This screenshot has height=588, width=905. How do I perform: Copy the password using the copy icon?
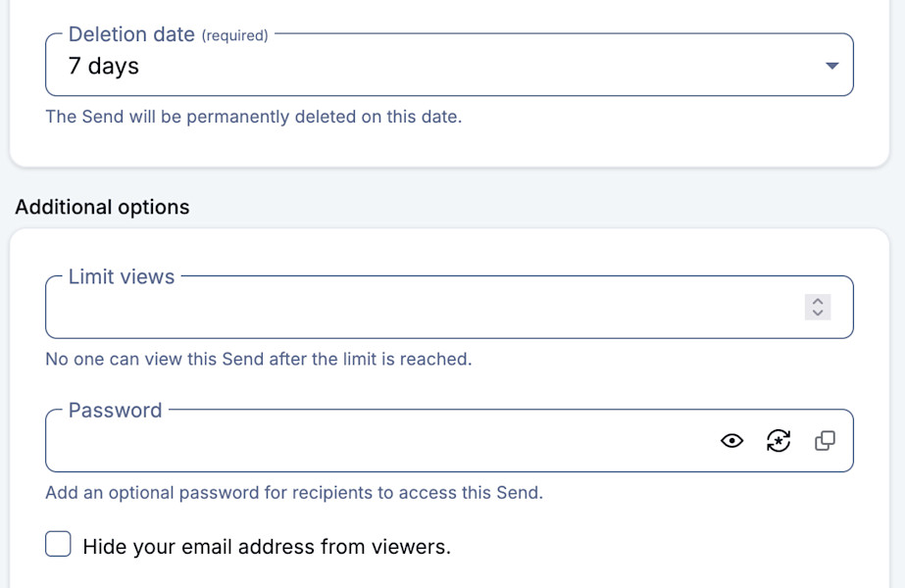click(x=826, y=441)
